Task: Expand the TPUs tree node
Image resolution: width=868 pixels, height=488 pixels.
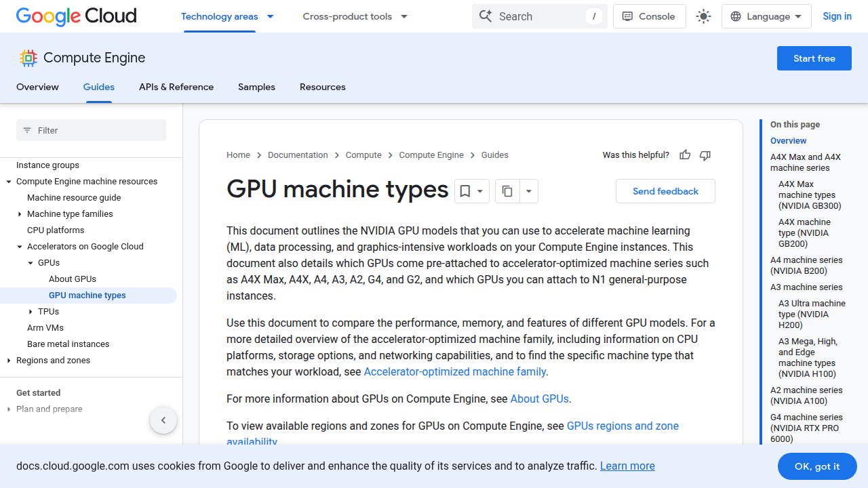Action: (31, 312)
